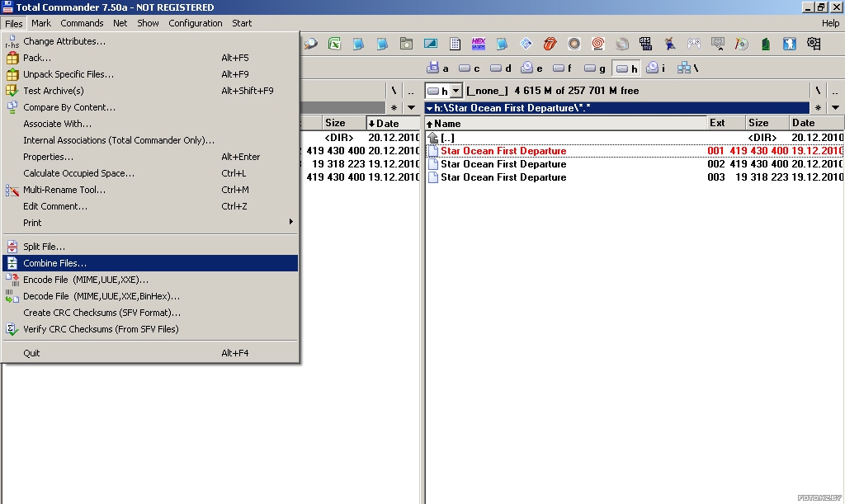
Task: Click the magnifier search toolbar icon
Action: [311, 44]
